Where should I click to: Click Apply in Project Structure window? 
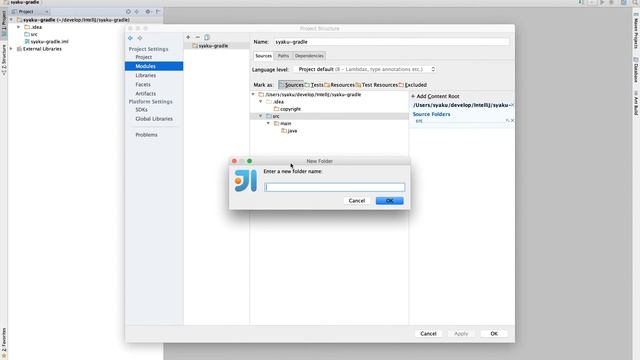[x=461, y=334]
